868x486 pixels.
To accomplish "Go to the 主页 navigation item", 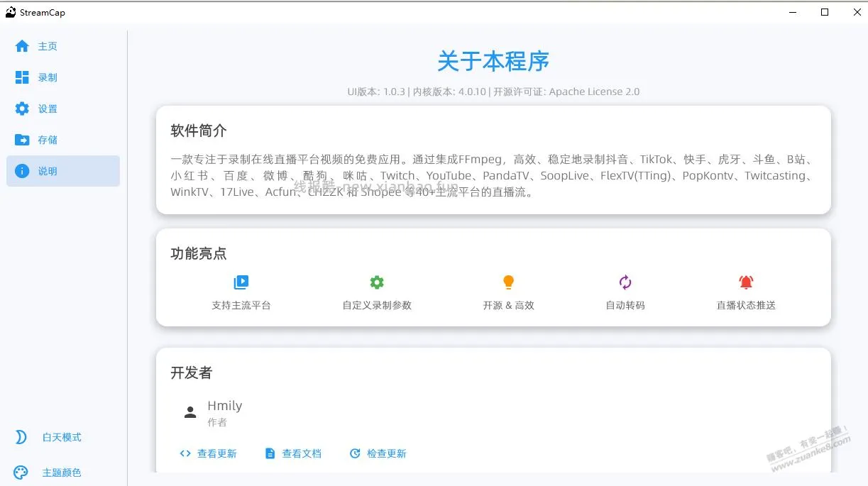I will pos(63,46).
